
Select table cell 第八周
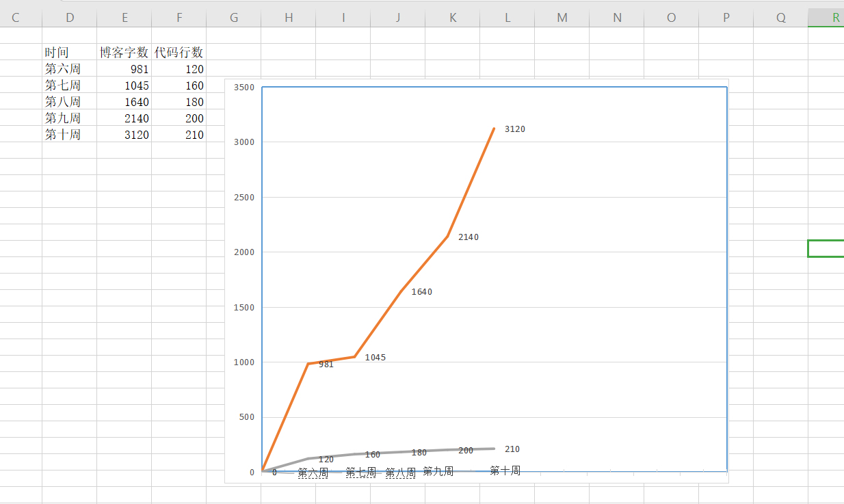(x=69, y=101)
